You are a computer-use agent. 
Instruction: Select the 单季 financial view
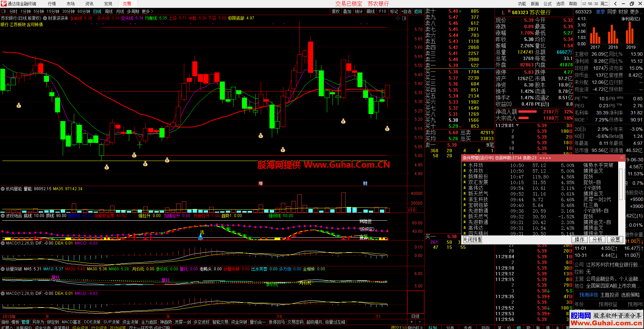[601, 12]
